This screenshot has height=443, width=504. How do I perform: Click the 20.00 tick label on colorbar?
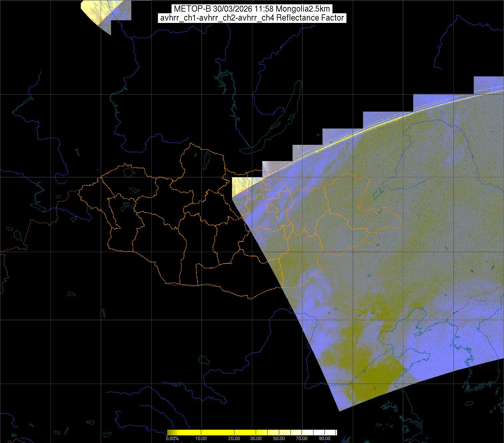pyautogui.click(x=235, y=438)
